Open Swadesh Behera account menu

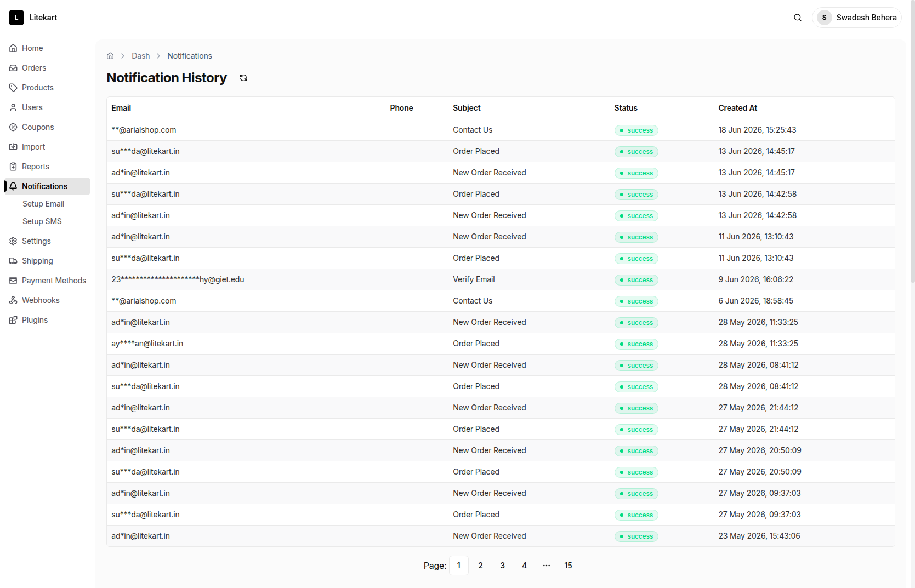(x=857, y=18)
